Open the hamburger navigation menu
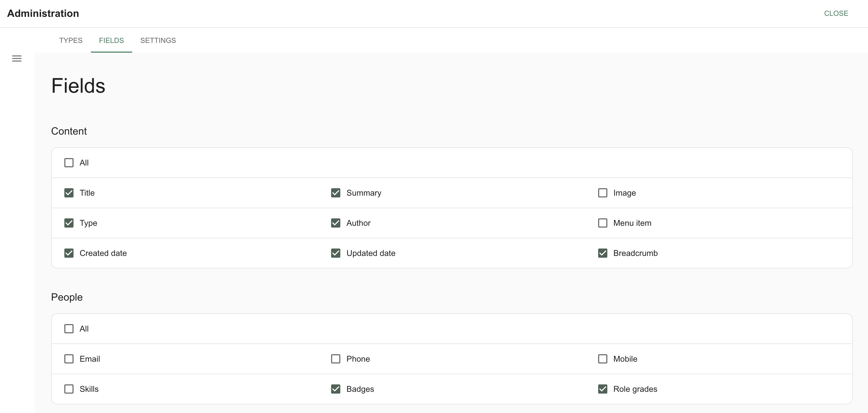The height and width of the screenshot is (413, 868). pyautogui.click(x=17, y=58)
